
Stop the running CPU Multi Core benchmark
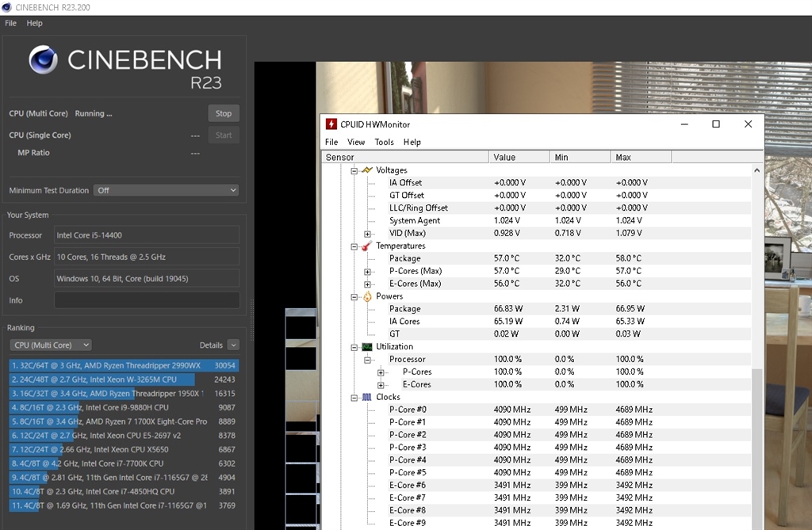click(223, 112)
